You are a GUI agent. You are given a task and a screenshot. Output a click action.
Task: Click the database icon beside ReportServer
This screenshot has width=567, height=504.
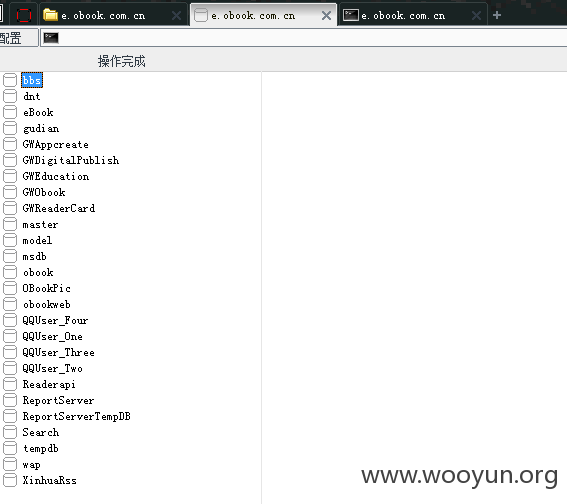tap(10, 400)
